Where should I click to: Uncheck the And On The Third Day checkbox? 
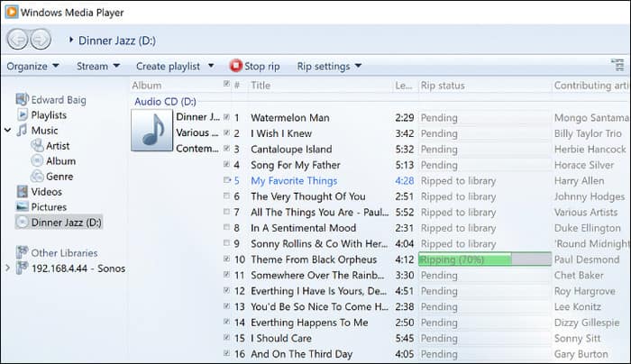(x=226, y=353)
